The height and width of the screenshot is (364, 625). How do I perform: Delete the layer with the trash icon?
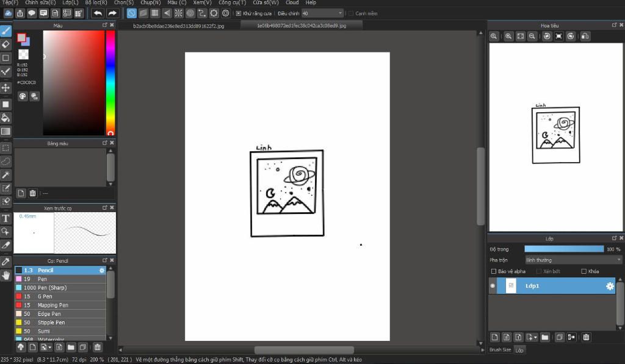click(x=586, y=337)
